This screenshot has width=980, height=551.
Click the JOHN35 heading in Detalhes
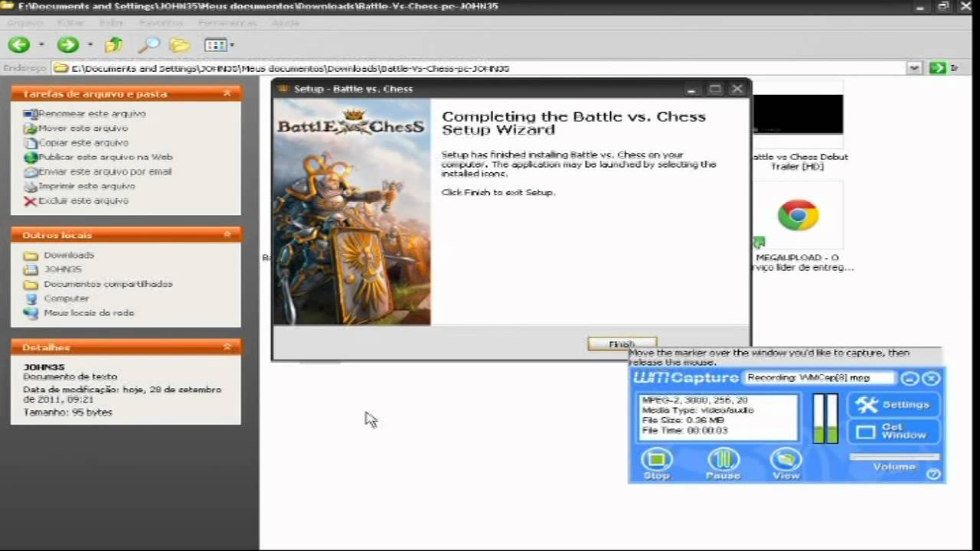tap(44, 367)
